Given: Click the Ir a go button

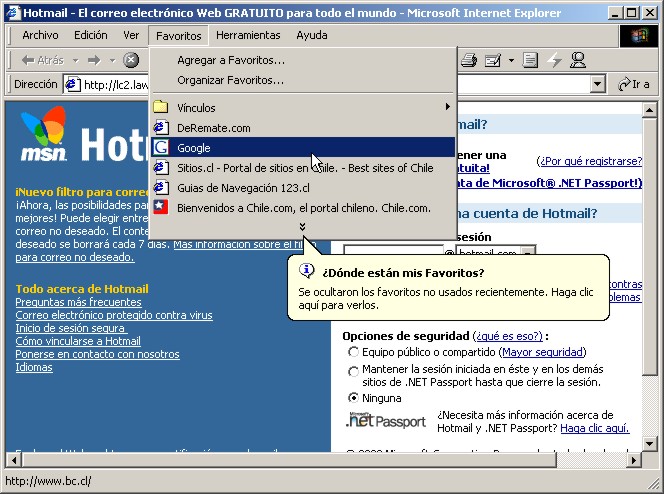Looking at the screenshot, I should (634, 84).
